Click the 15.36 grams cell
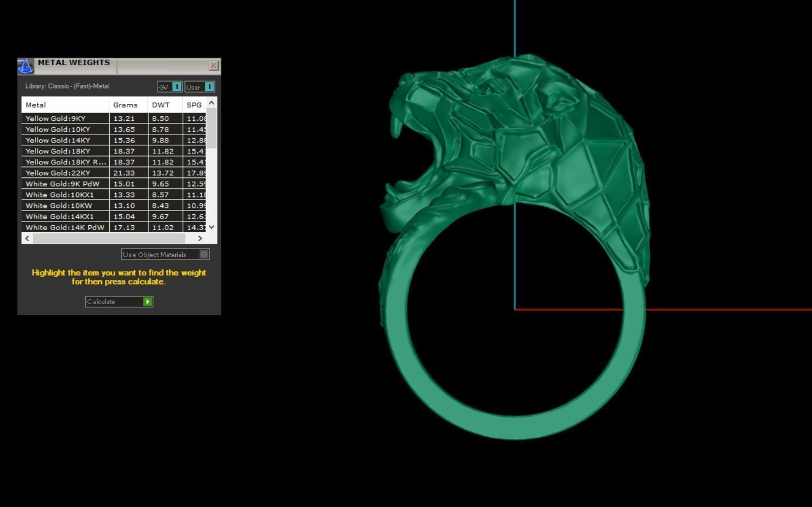Image resolution: width=812 pixels, height=507 pixels. coord(128,140)
